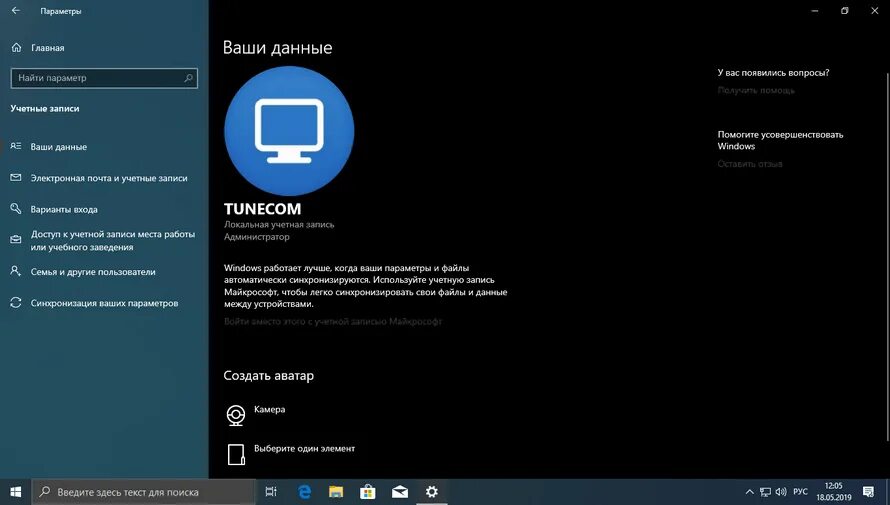Focus the Найти параметр search field
Viewport: 890px width, 505px height.
point(104,78)
